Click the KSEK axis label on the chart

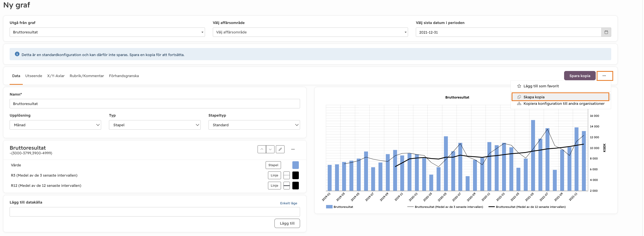604,148
